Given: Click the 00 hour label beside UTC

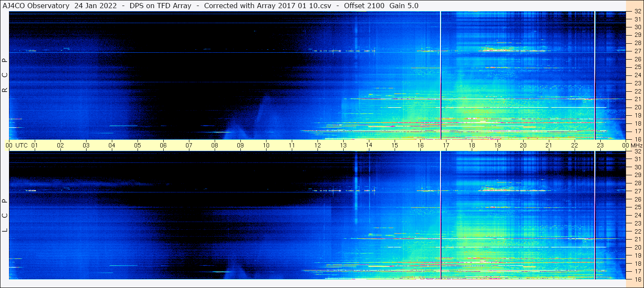Looking at the screenshot, I should tap(9, 145).
